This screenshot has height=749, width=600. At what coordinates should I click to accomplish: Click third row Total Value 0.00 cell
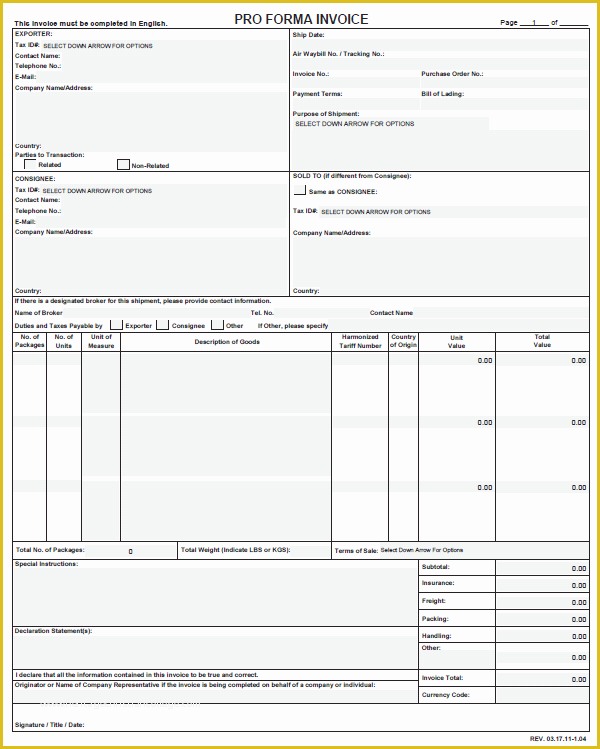[542, 487]
